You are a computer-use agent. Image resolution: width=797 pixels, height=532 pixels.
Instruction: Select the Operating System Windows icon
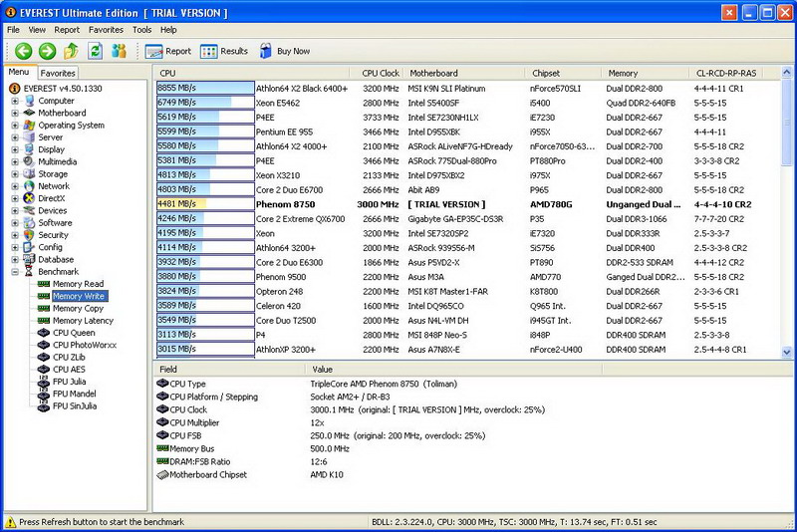pyautogui.click(x=30, y=125)
